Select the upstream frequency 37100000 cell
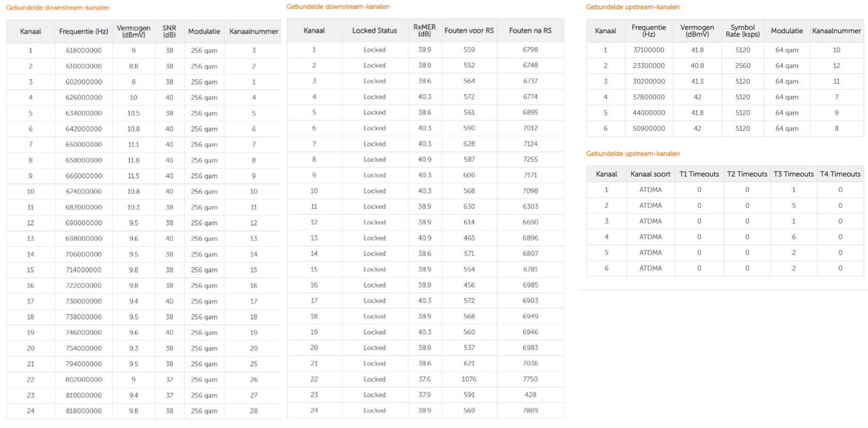This screenshot has width=868, height=428. tap(649, 50)
